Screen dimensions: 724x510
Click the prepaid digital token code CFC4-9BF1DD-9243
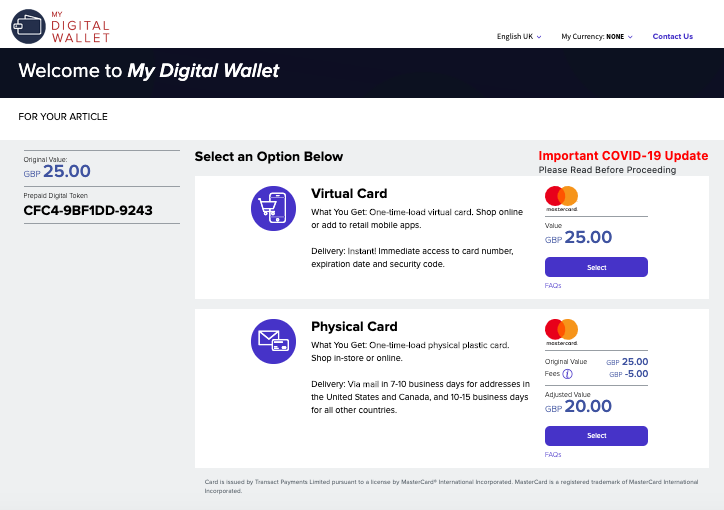pyautogui.click(x=88, y=210)
